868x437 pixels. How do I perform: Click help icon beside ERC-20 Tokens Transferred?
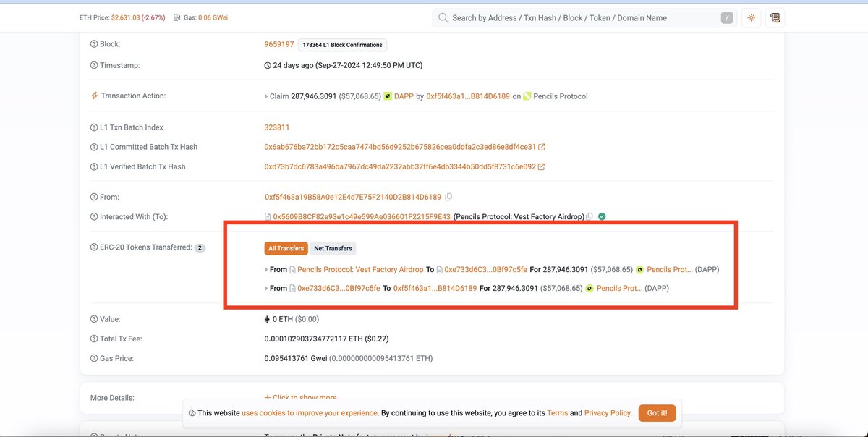[x=94, y=247]
